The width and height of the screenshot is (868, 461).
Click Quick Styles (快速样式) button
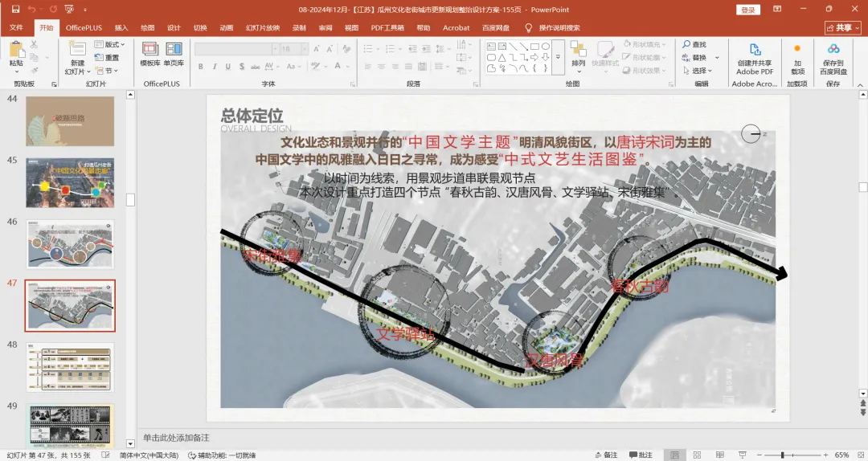coord(605,57)
